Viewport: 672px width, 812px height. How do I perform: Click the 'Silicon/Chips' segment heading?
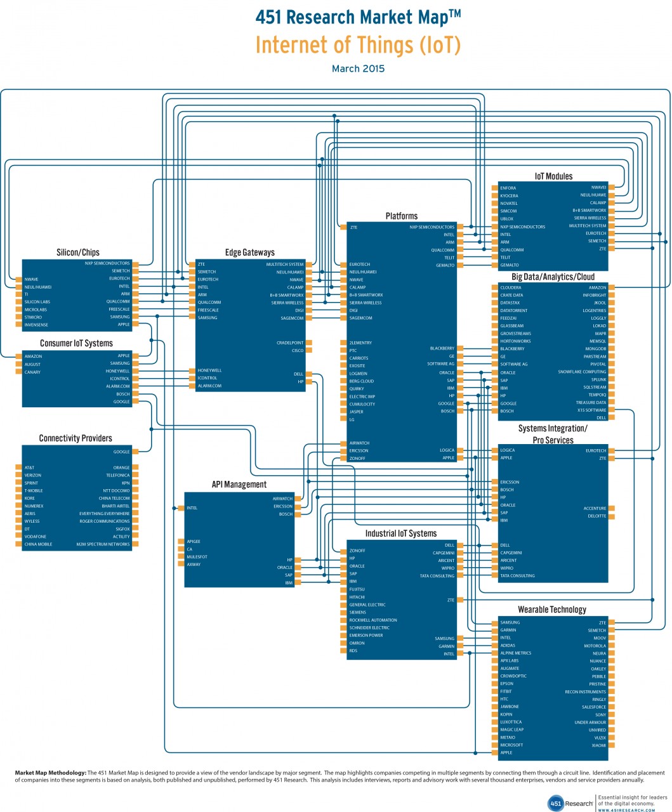pos(78,252)
